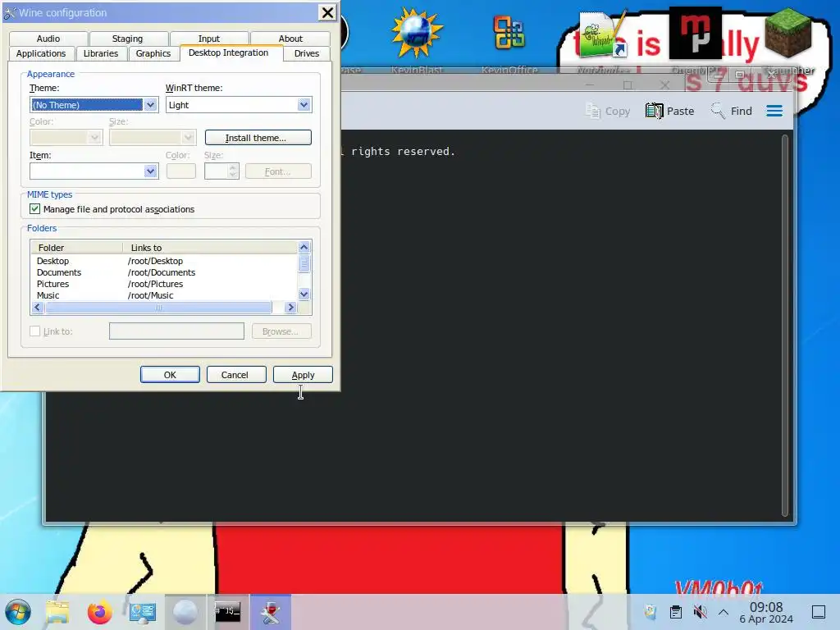Image resolution: width=840 pixels, height=630 pixels.
Task: Click the Link to path input field
Action: 176,331
